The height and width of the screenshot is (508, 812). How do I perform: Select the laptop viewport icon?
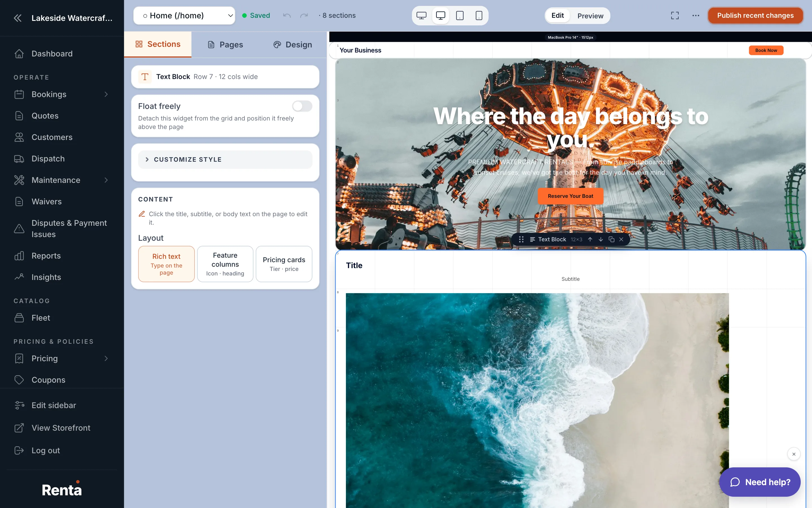pyautogui.click(x=441, y=16)
